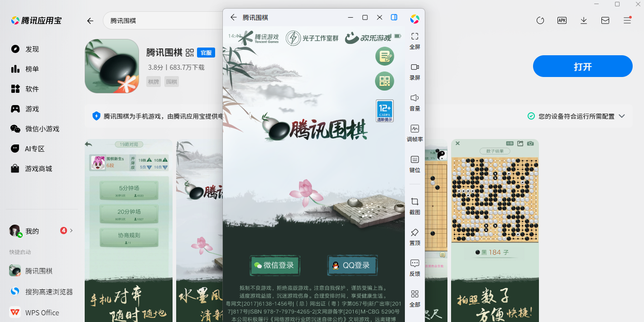Open the AI专区 section

(28, 149)
